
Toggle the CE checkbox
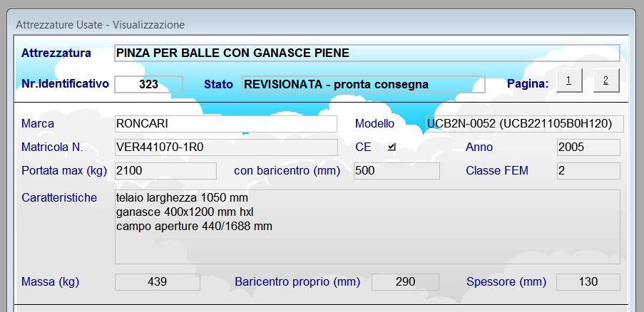point(392,147)
